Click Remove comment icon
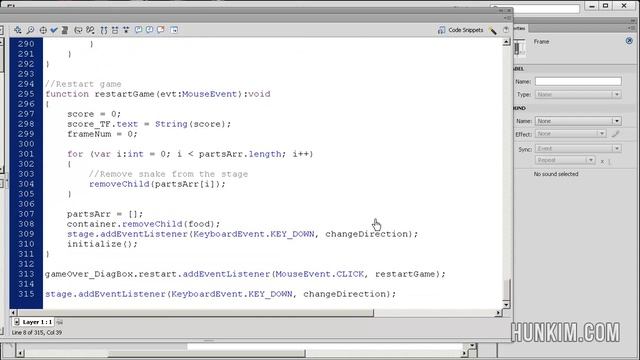 pos(161,30)
